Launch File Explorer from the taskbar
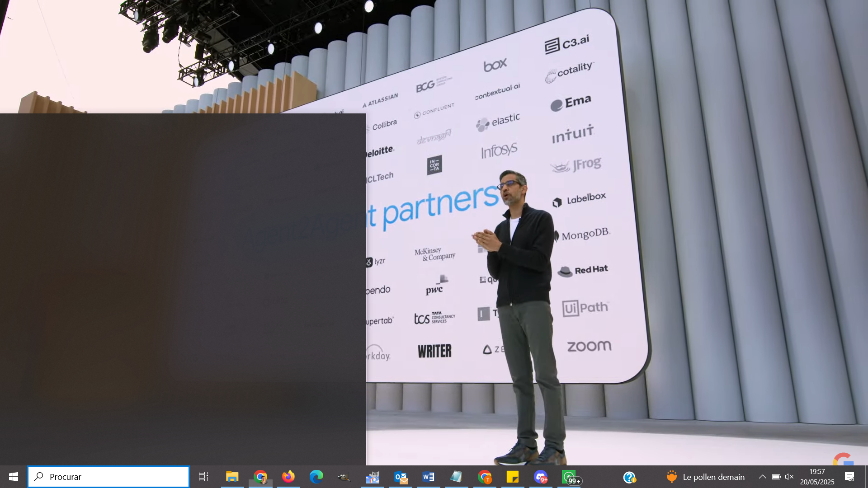This screenshot has height=488, width=868. point(232,477)
